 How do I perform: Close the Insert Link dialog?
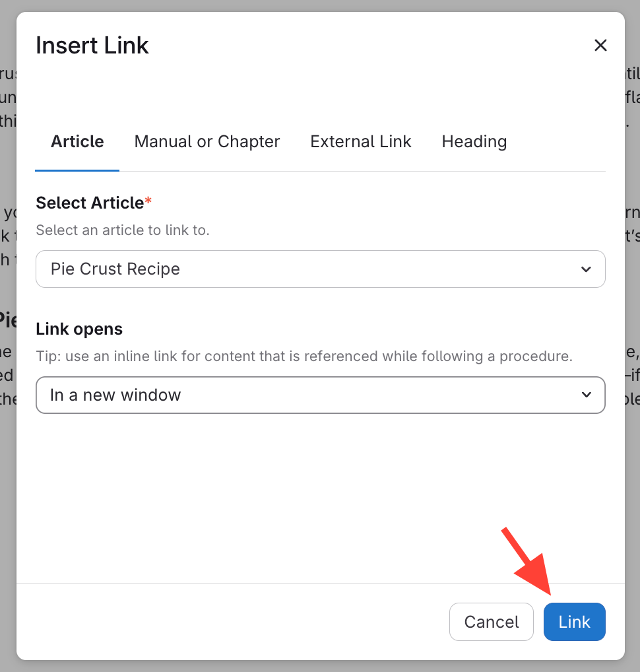pos(600,46)
